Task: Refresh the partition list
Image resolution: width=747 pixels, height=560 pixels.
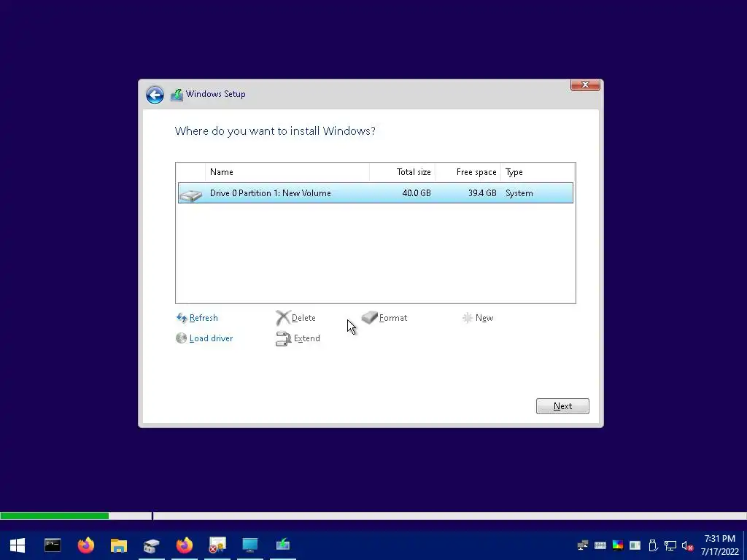Action: click(204, 318)
